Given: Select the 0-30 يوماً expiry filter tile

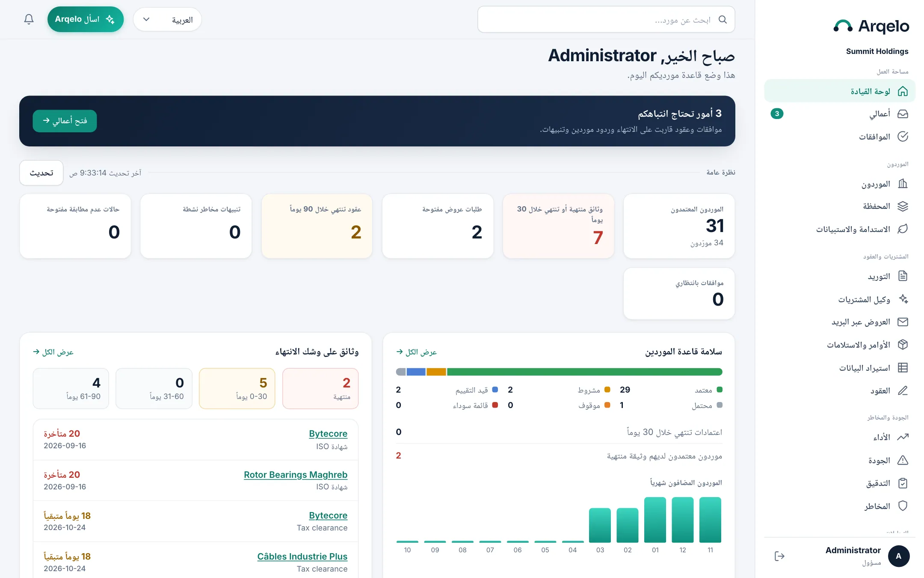Looking at the screenshot, I should [x=237, y=388].
